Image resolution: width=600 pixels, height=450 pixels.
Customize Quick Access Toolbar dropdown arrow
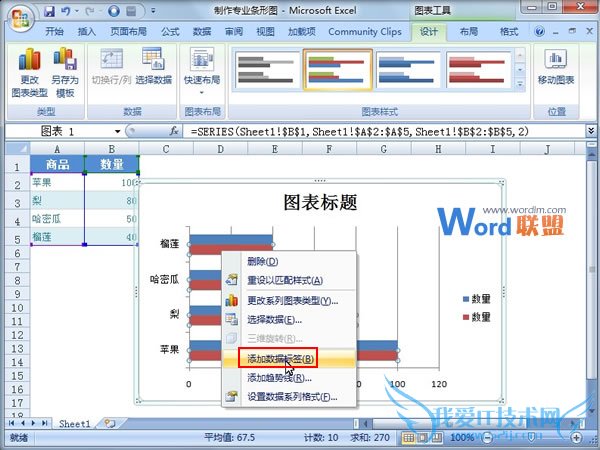[153, 11]
